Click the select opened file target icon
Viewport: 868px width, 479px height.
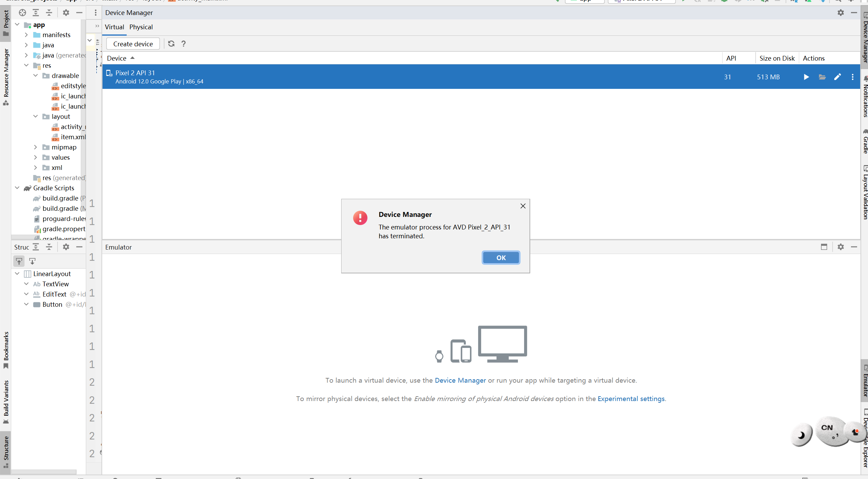click(x=22, y=13)
